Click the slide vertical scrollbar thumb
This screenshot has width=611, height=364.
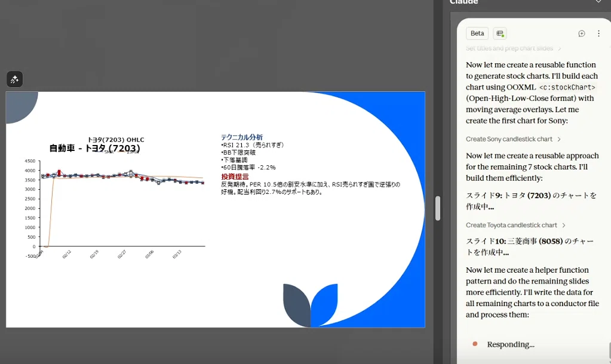[x=438, y=208]
